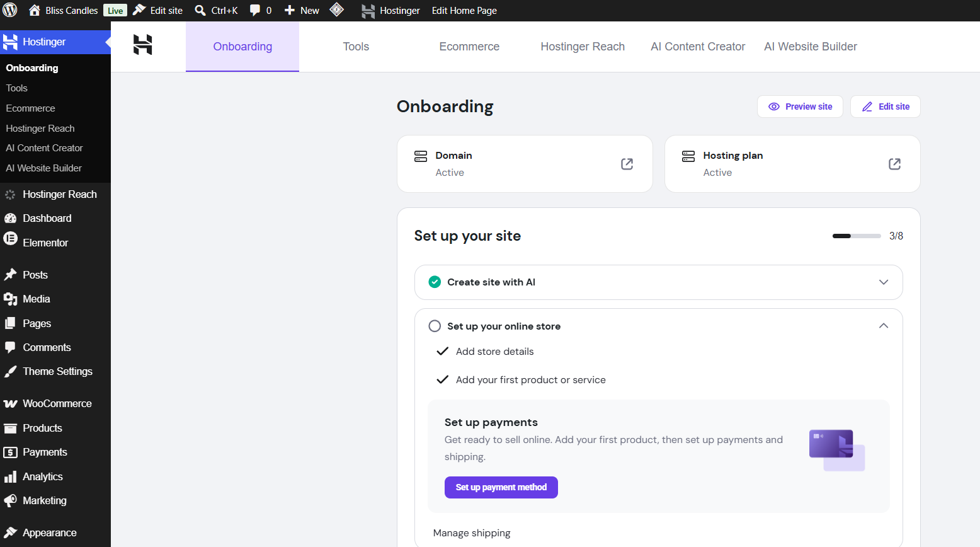
Task: Click the setup progress bar
Action: tap(857, 236)
